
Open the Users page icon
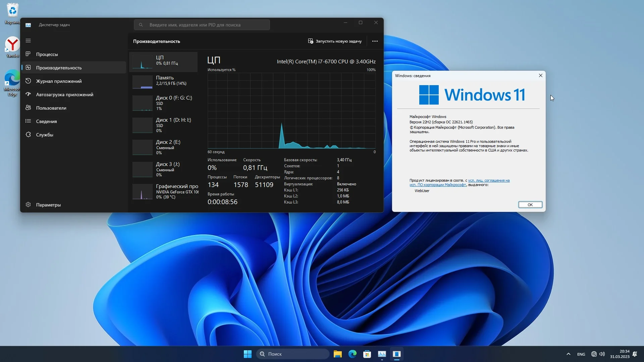coord(28,108)
